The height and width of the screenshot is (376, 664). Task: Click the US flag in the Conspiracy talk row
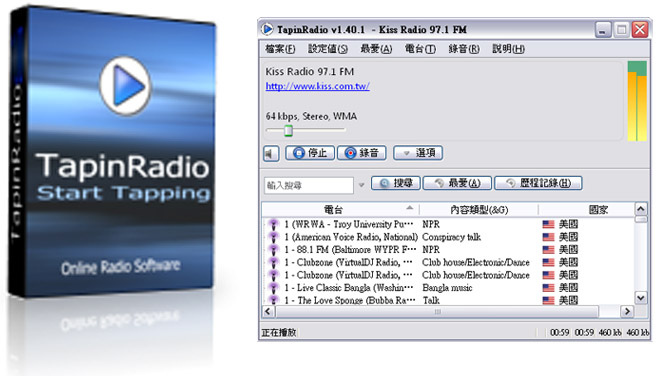(548, 237)
